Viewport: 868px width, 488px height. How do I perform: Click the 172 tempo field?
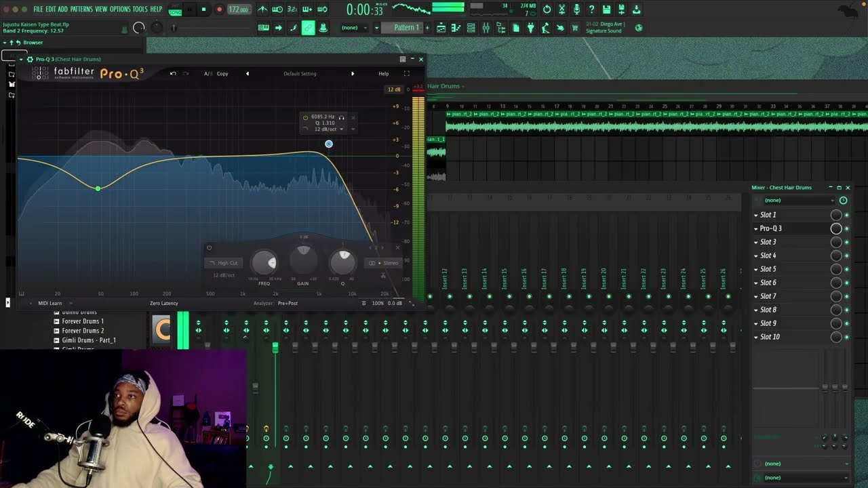coord(238,9)
